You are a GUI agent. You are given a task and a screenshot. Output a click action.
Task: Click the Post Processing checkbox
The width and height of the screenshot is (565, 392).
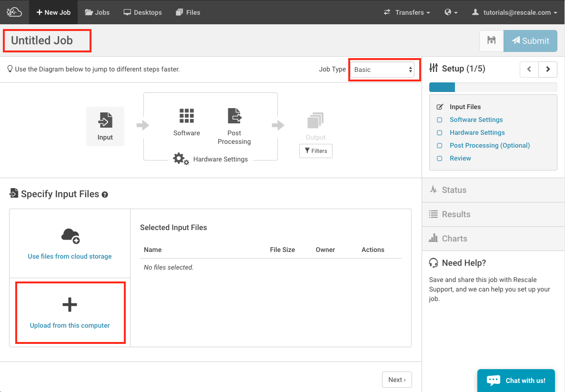coord(439,146)
